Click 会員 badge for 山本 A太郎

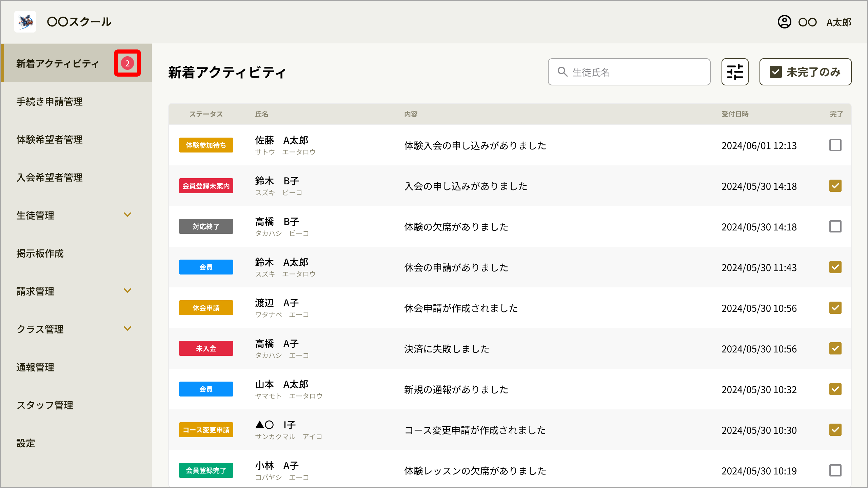click(206, 389)
